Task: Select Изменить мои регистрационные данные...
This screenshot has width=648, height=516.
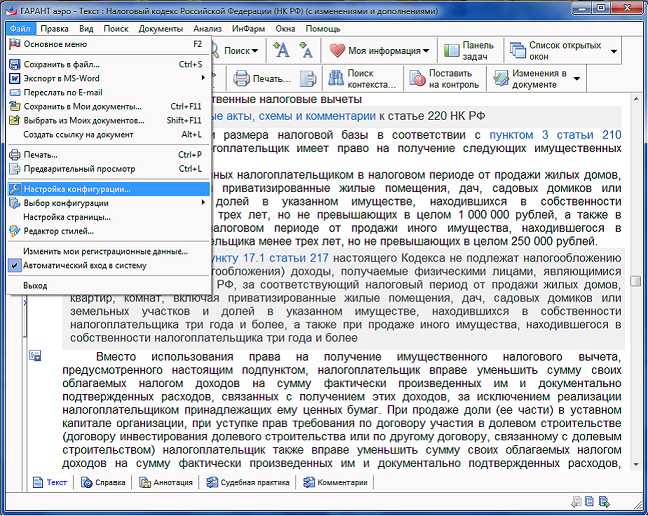Action: tap(109, 251)
